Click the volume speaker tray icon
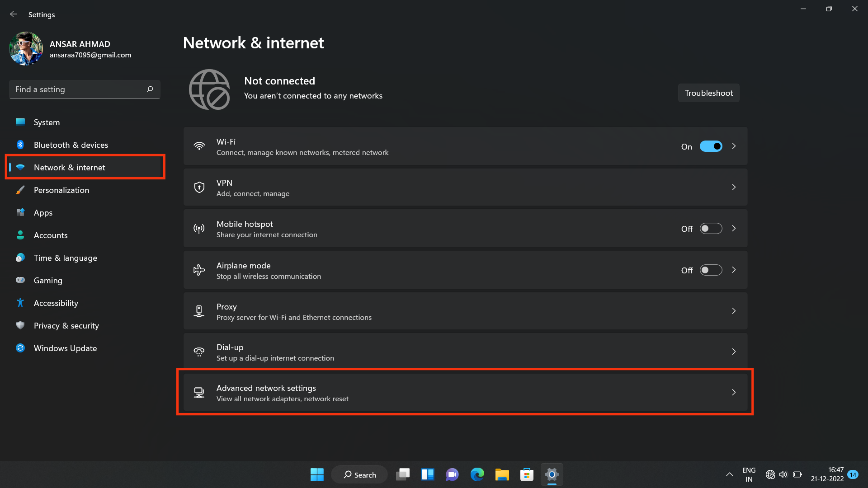Viewport: 868px width, 488px height. point(783,474)
